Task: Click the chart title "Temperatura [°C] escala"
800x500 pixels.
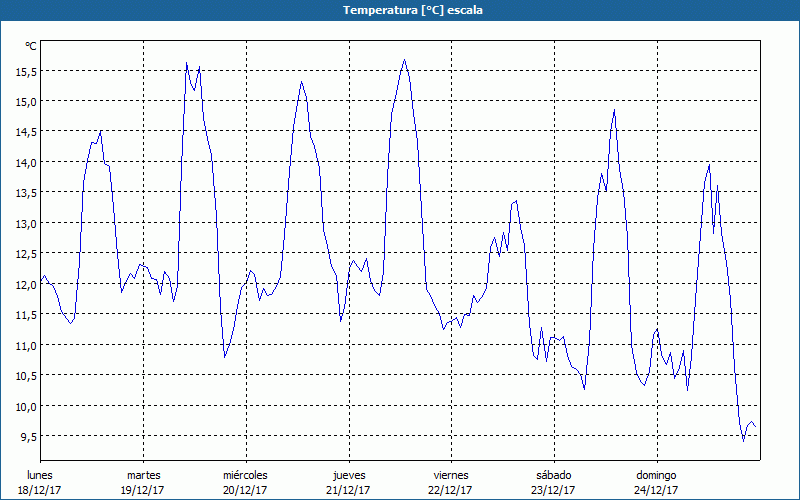Action: (x=400, y=10)
